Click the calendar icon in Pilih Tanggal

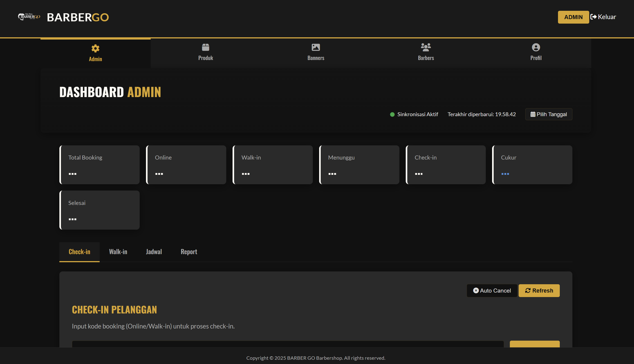point(533,114)
